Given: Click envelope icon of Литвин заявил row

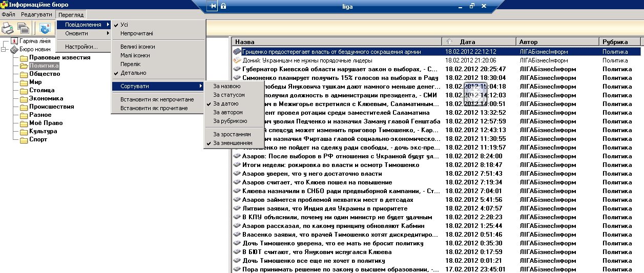Looking at the screenshot, I should 237,208.
